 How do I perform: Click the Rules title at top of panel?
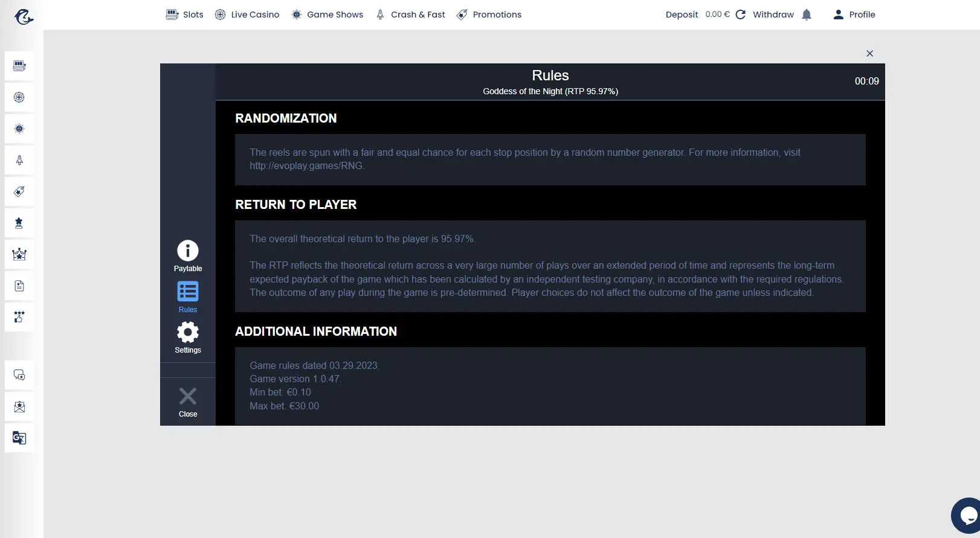tap(550, 75)
